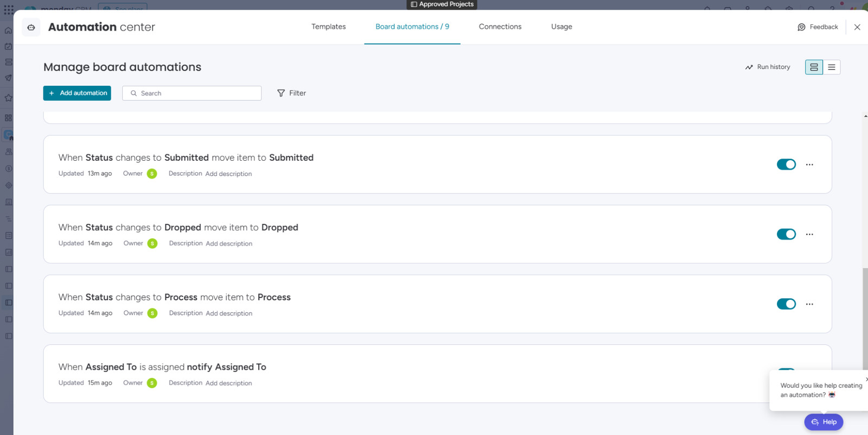
Task: Click the Add automation button
Action: click(x=77, y=93)
